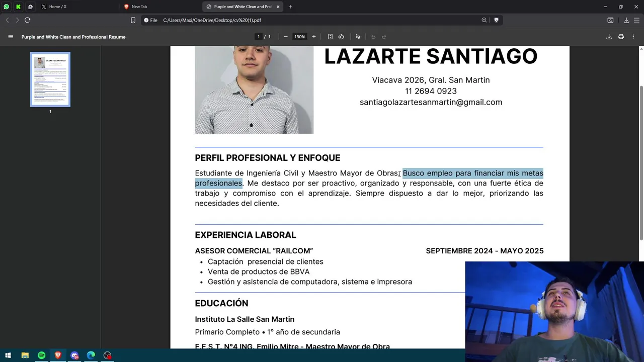Click the PDF vertical scrollbar
Viewport: 644px width, 362px height.
pyautogui.click(x=641, y=163)
